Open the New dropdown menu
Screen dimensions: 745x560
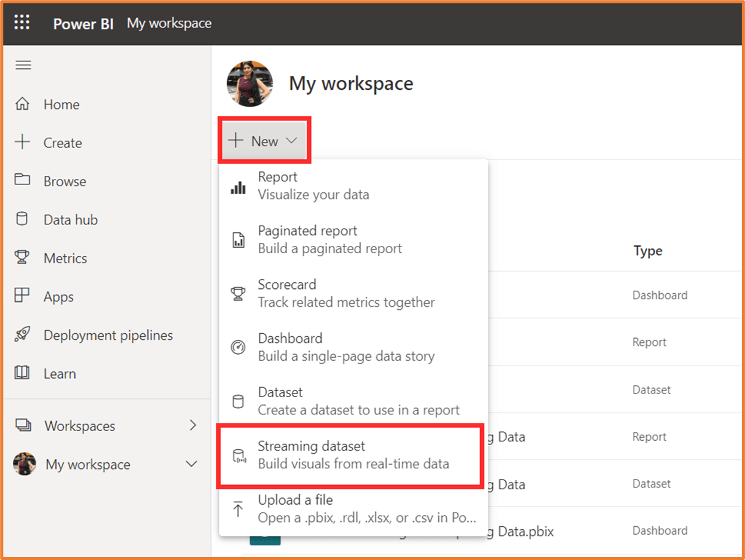pyautogui.click(x=264, y=140)
